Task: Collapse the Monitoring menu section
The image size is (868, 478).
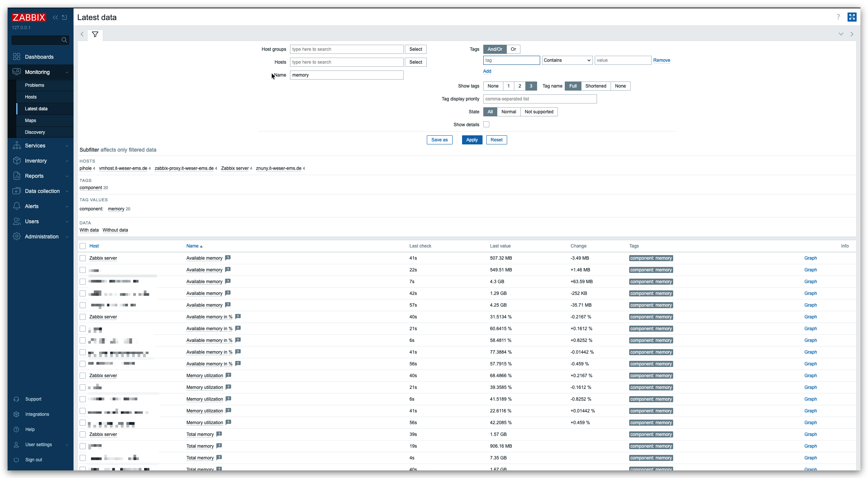Action: tap(67, 72)
